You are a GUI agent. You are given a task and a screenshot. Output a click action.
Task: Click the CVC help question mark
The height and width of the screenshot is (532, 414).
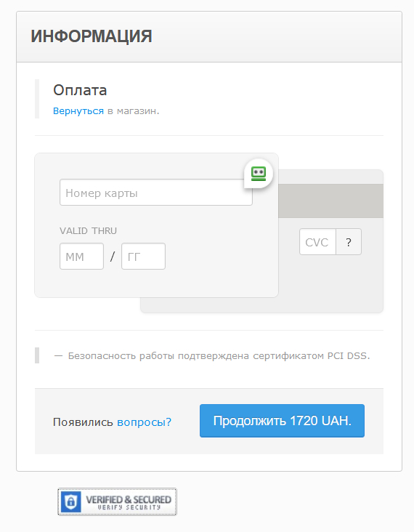coord(349,242)
